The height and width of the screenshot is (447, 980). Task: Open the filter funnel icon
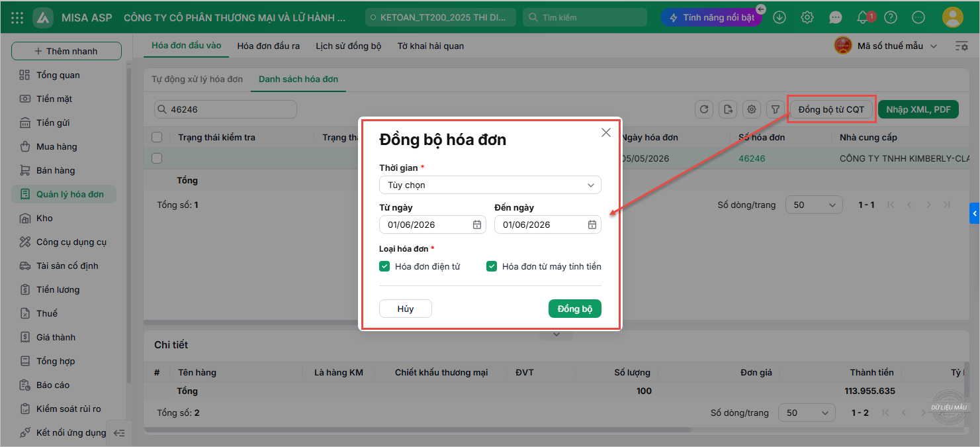[x=775, y=109]
